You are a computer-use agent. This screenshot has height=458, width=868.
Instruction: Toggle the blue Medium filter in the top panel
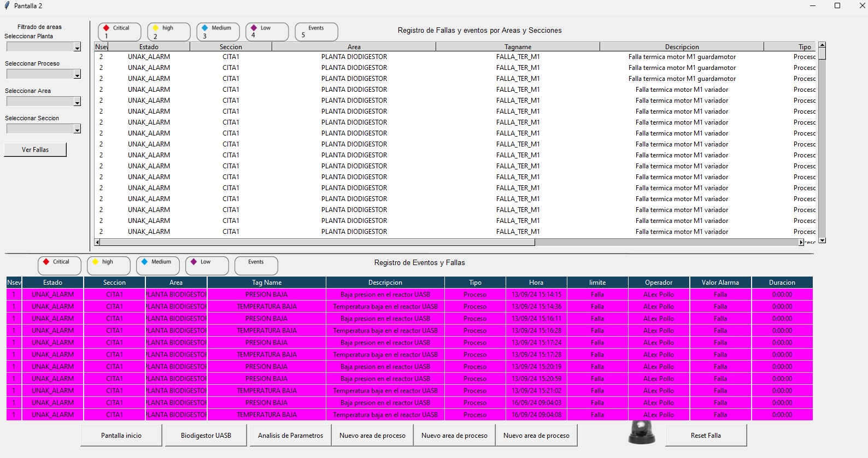(218, 32)
